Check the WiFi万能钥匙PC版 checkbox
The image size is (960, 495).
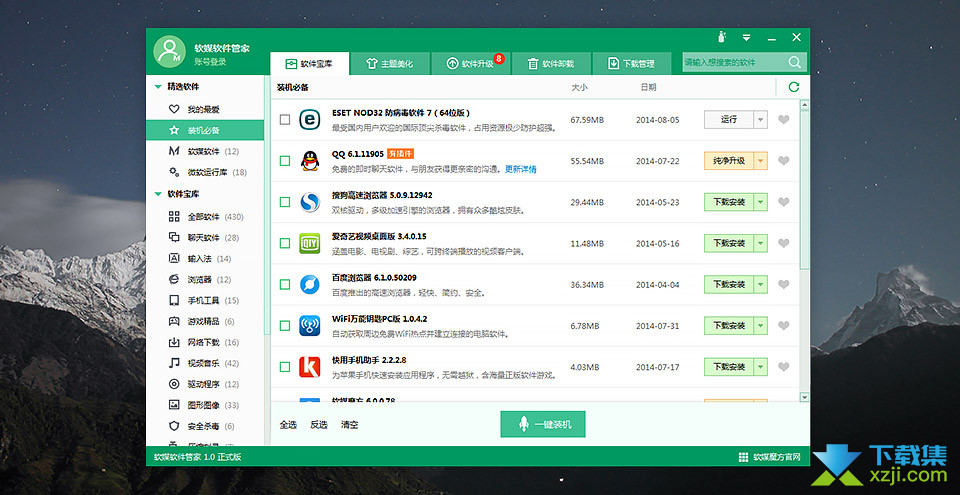pyautogui.click(x=285, y=325)
